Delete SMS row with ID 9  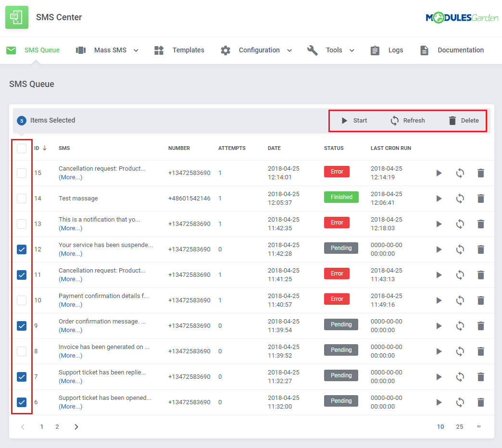pyautogui.click(x=480, y=326)
